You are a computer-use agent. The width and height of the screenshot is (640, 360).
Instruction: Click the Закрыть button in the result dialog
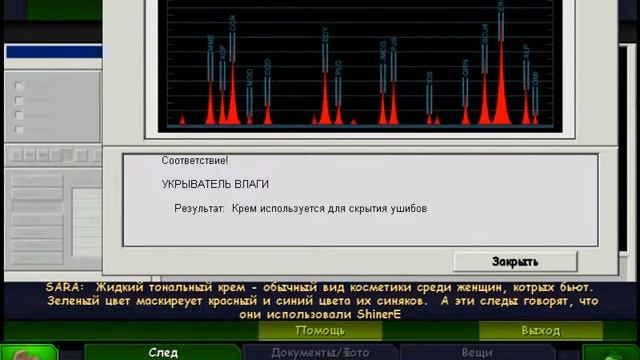click(x=515, y=261)
